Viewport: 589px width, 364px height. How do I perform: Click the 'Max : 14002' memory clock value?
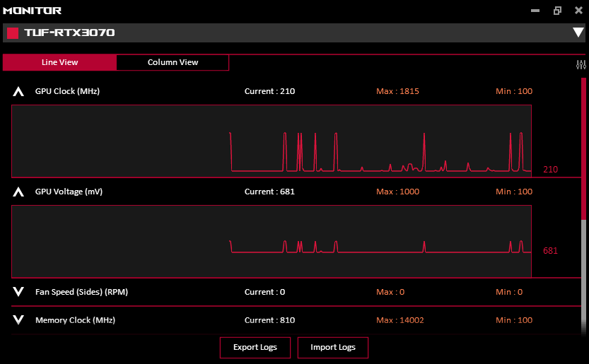click(400, 320)
